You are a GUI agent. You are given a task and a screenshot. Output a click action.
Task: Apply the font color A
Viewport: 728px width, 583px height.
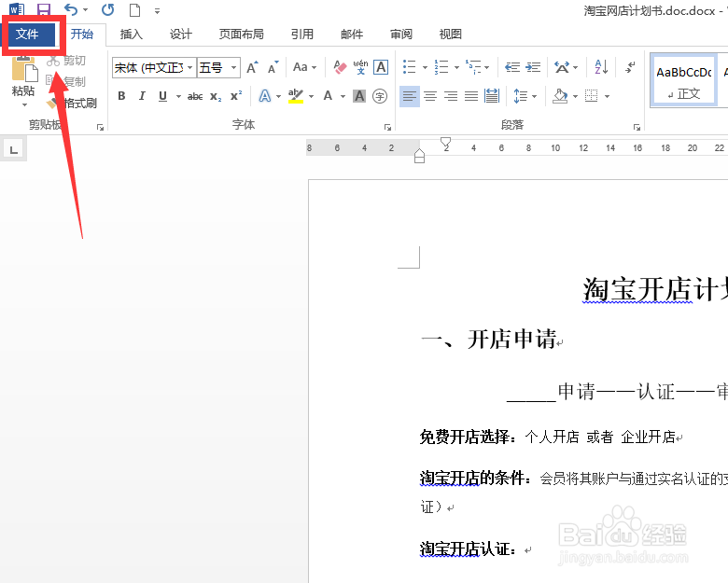click(328, 96)
